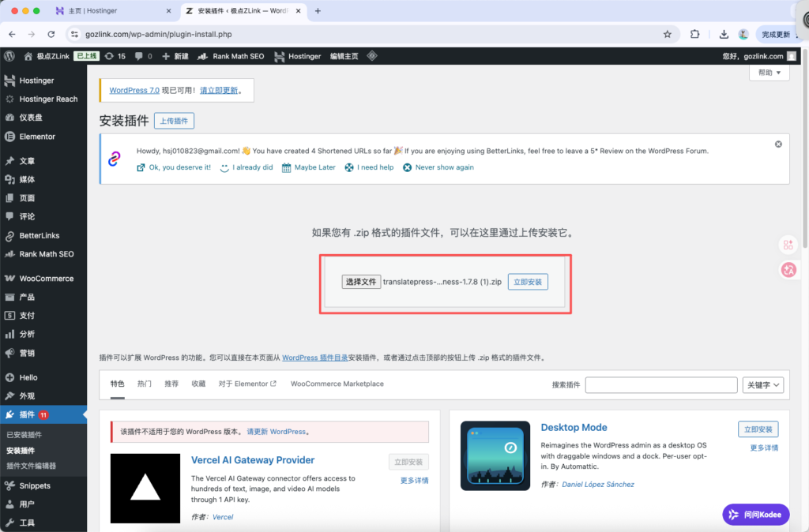Open the WooCommerce Marketplace tab
Image resolution: width=809 pixels, height=532 pixels.
(337, 384)
